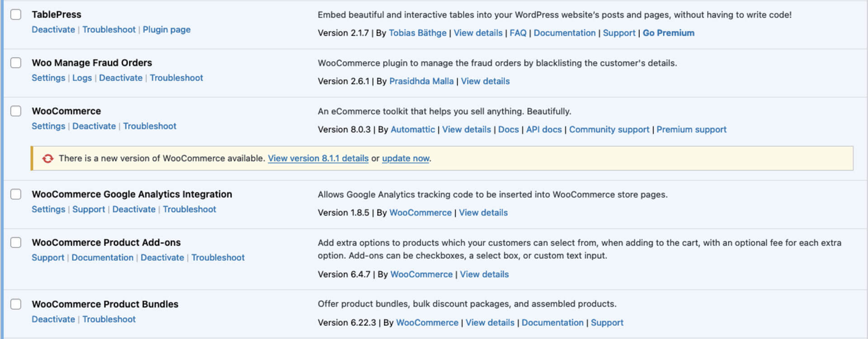View details for TablePress

coord(478,33)
